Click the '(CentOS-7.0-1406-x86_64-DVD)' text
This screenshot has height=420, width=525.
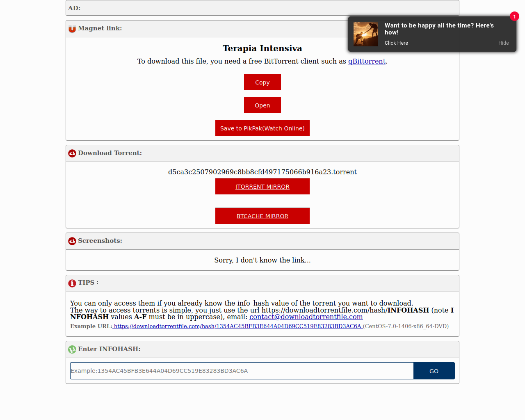pyautogui.click(x=406, y=326)
